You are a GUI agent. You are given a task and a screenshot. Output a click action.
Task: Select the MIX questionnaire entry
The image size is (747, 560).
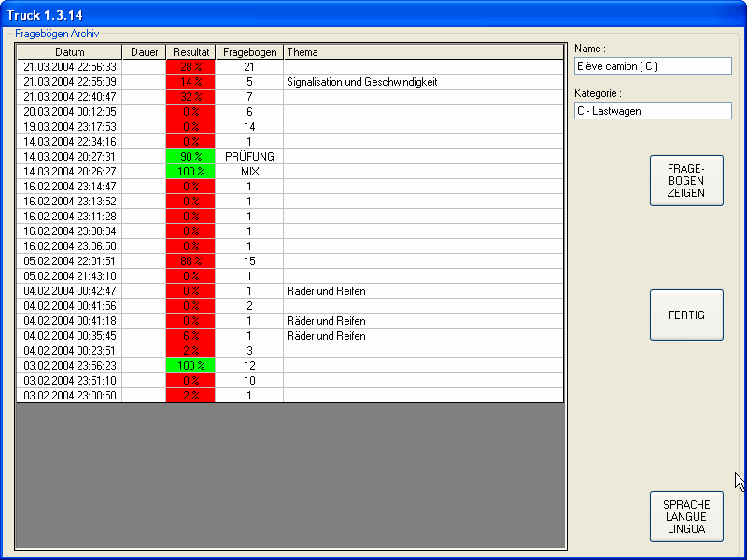coord(249,172)
